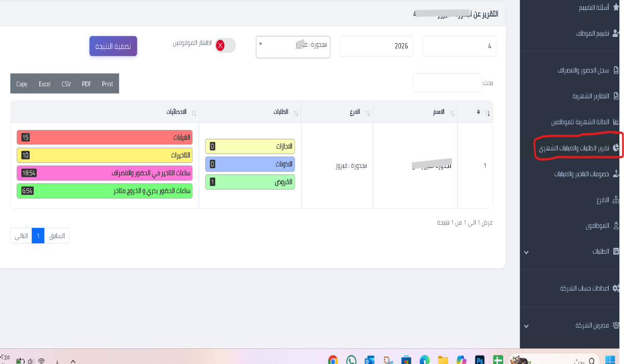This screenshot has height=364, width=624.
Task: Click the purple تصفية النتيجة button
Action: tap(113, 46)
